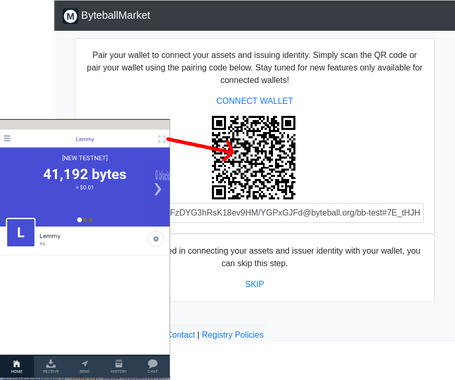Click the CONNECT WALLET link
The height and width of the screenshot is (380, 455).
254,101
